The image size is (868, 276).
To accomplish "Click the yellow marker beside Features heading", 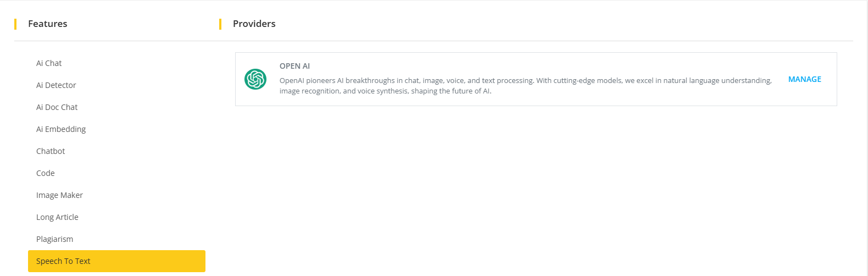I will pyautogui.click(x=15, y=24).
